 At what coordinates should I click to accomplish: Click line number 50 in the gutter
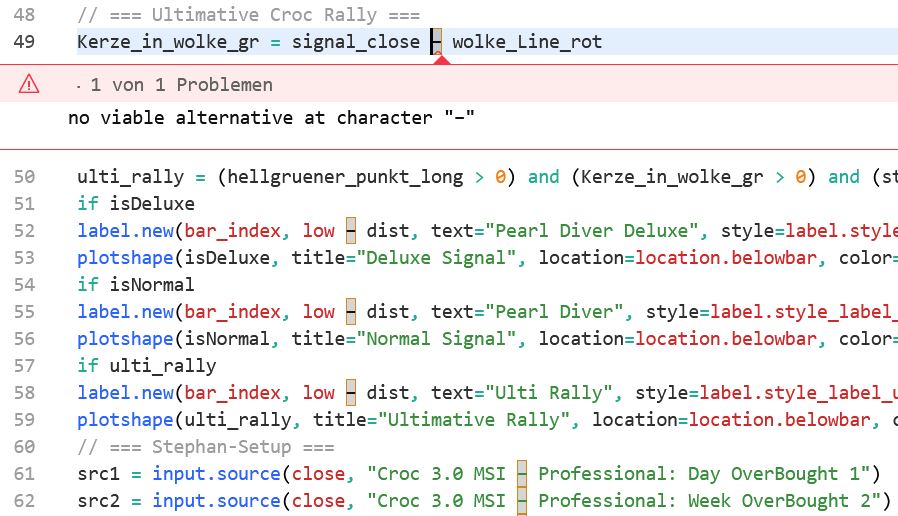(25, 177)
